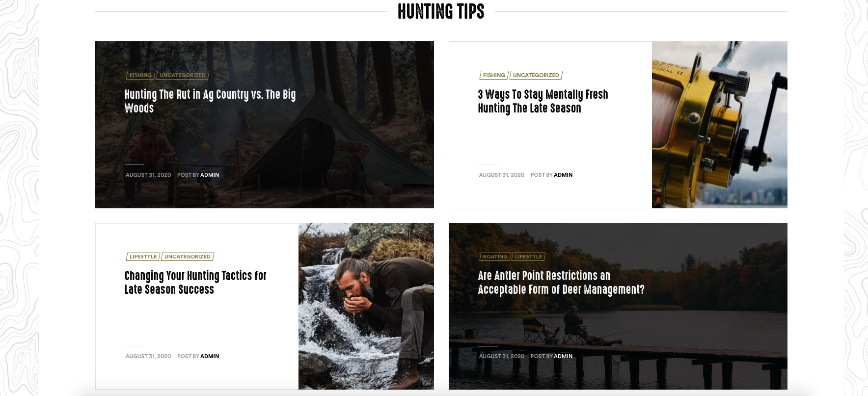Select Boating tag on Antler post

coord(495,256)
